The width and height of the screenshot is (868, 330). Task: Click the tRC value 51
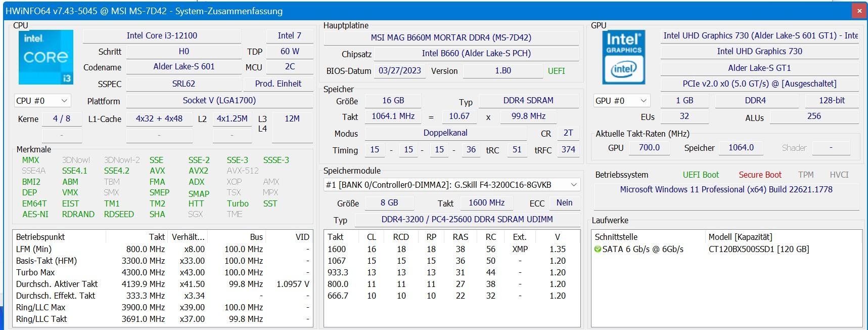517,150
